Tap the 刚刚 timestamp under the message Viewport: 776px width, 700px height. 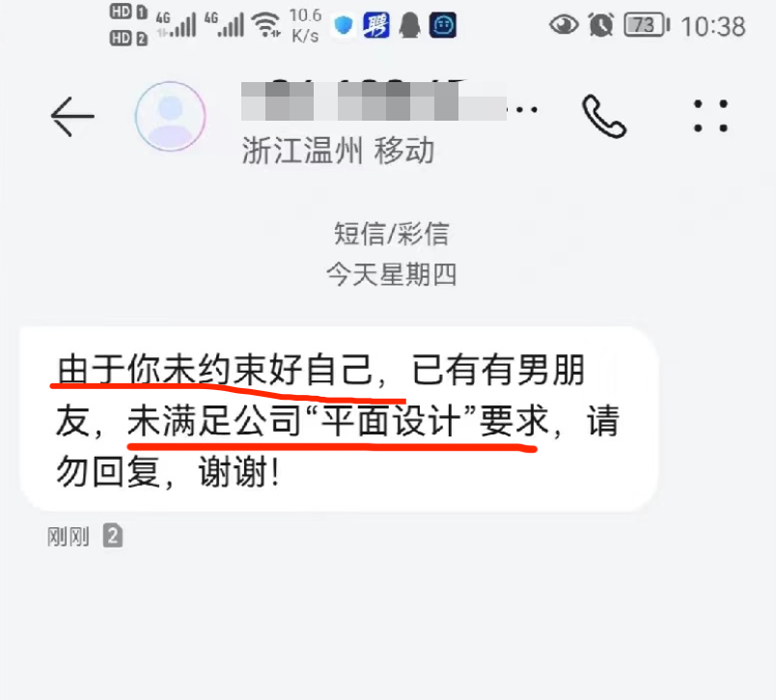(x=69, y=537)
